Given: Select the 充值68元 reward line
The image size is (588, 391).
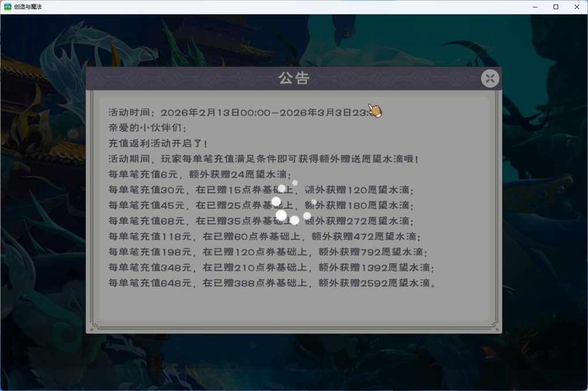Looking at the screenshot, I should (x=261, y=221).
